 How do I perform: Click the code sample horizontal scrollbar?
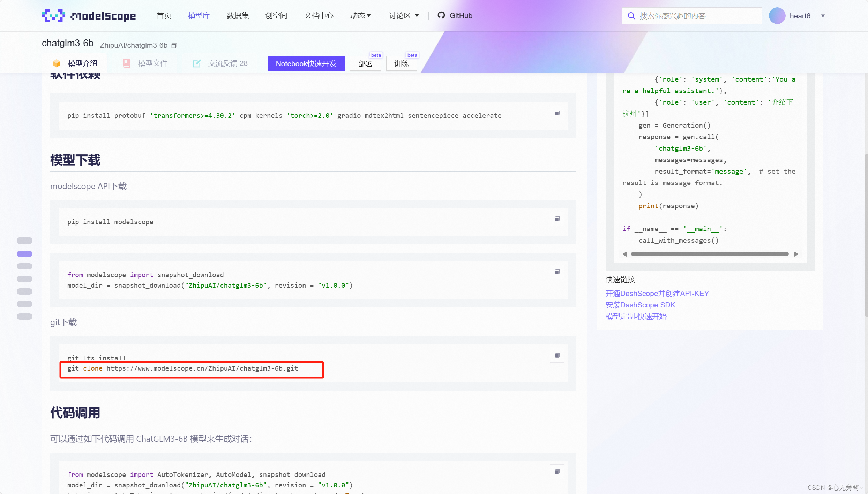tap(710, 254)
